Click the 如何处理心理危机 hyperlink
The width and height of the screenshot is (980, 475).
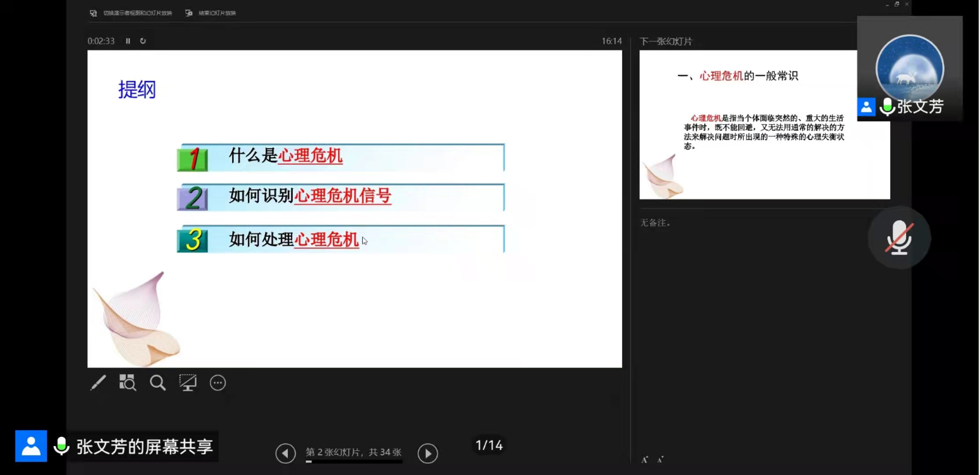click(326, 240)
